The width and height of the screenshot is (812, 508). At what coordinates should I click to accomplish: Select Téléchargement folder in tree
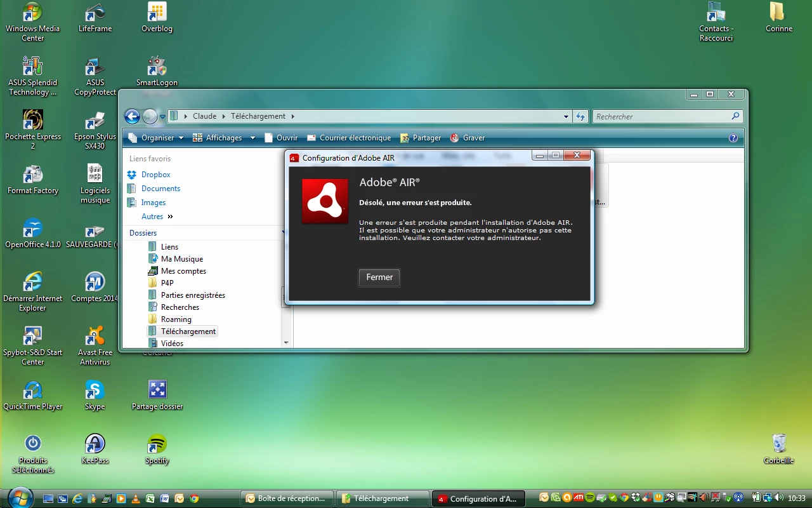click(x=182, y=331)
